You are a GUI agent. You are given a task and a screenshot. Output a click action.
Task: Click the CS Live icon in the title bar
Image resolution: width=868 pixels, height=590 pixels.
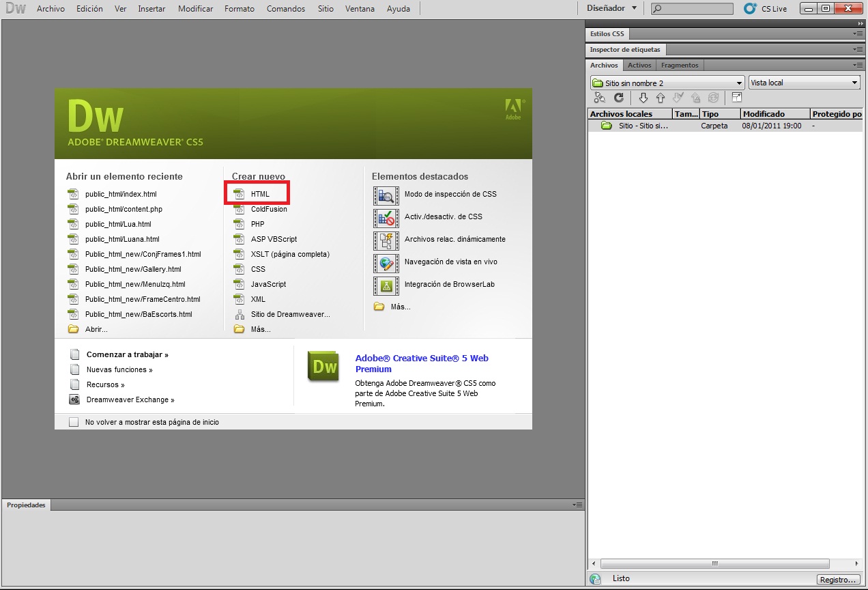tap(751, 8)
